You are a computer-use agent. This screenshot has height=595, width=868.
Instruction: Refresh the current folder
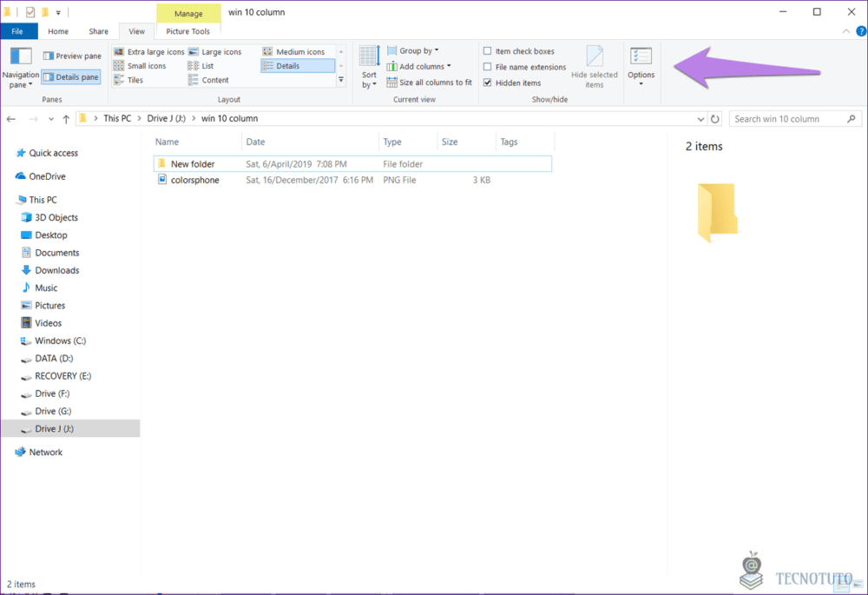(715, 119)
